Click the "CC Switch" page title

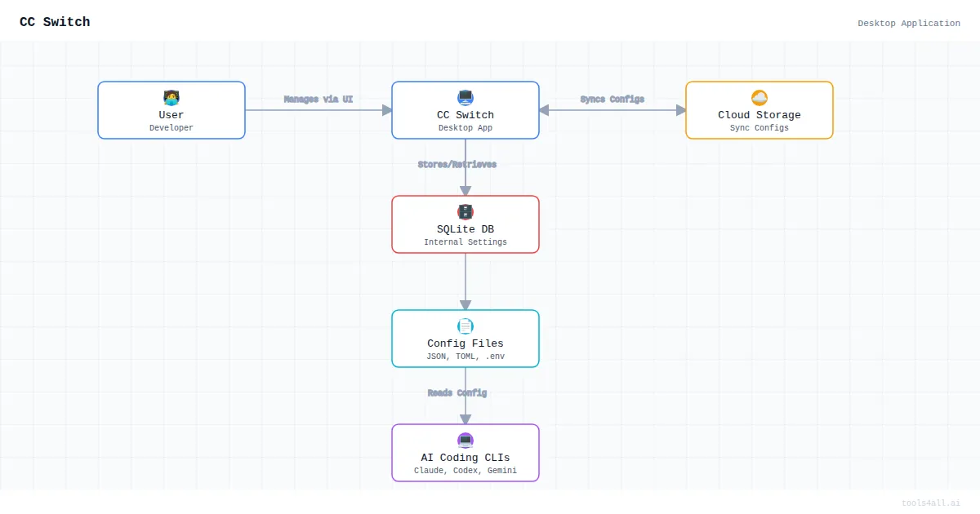point(55,22)
